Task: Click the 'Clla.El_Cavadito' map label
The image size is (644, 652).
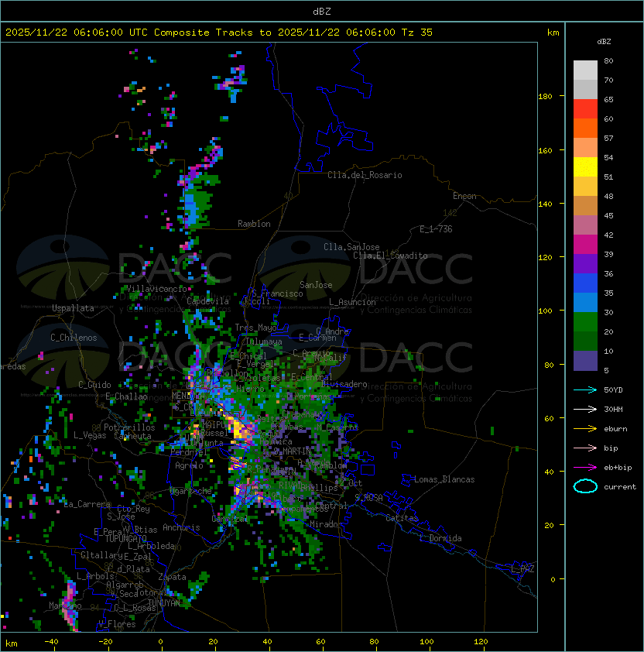Action: click(390, 256)
